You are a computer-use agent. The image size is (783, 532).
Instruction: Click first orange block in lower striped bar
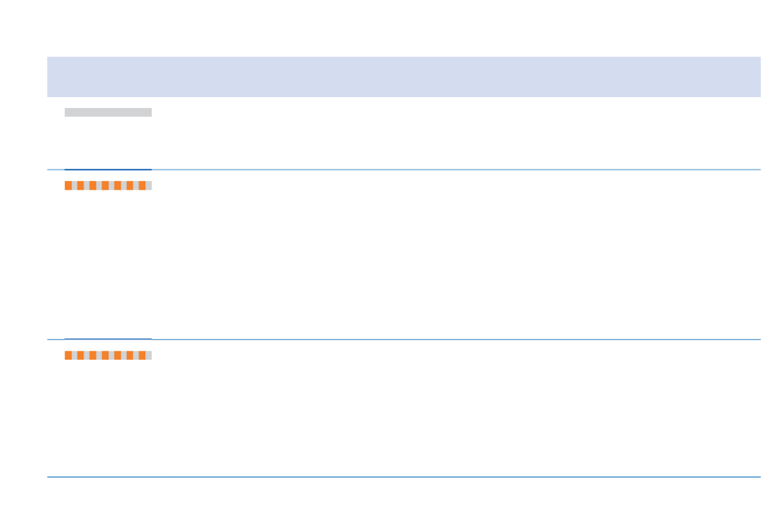(x=68, y=355)
